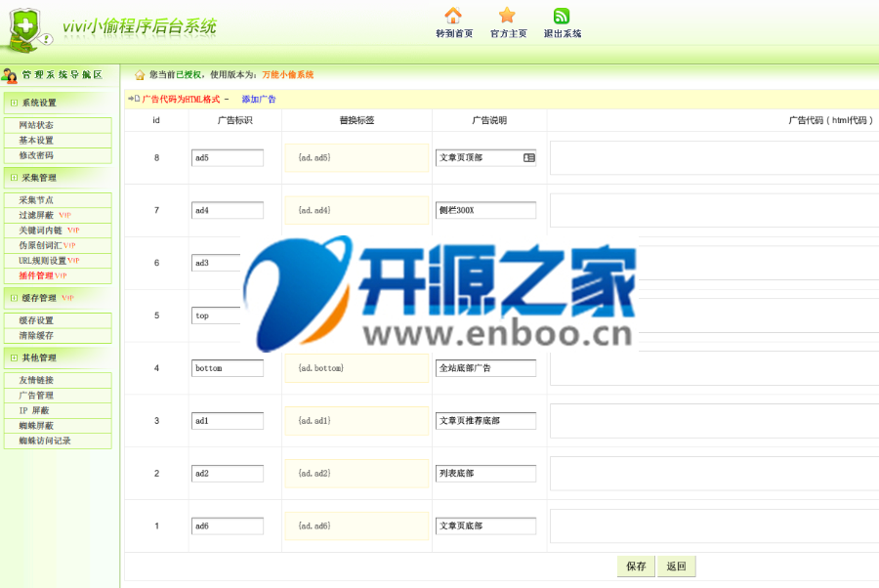Screen dimensions: 879x588
Task: Click the 全站底部广告 description field
Action: [x=485, y=368]
